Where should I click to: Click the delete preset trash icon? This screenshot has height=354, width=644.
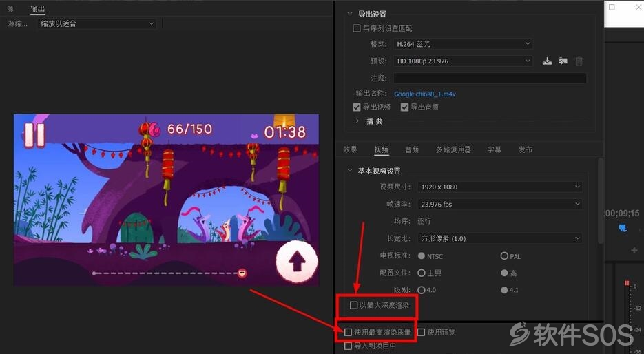(x=579, y=61)
